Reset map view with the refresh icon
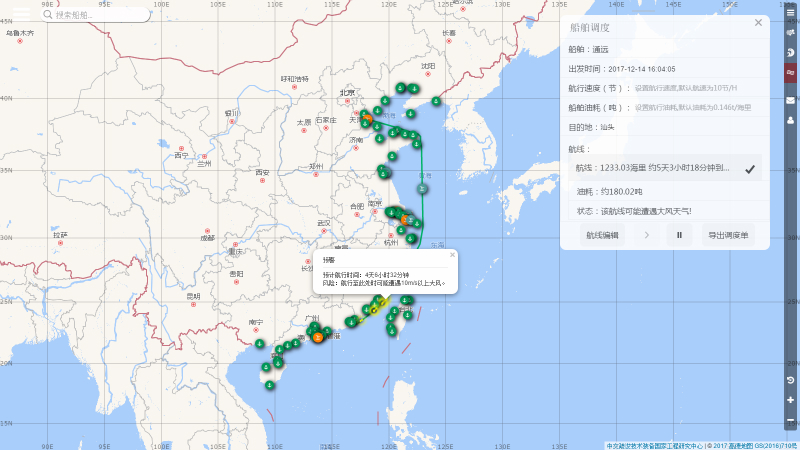 [x=791, y=381]
